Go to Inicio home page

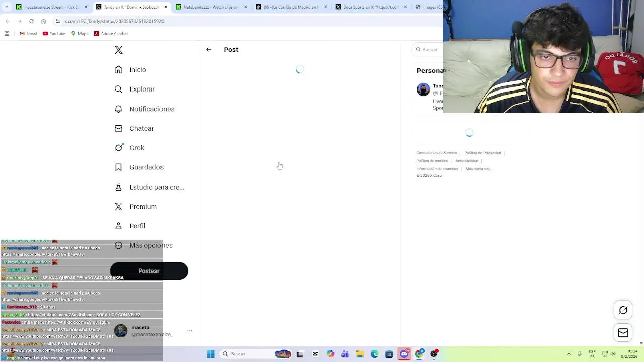pos(130,70)
